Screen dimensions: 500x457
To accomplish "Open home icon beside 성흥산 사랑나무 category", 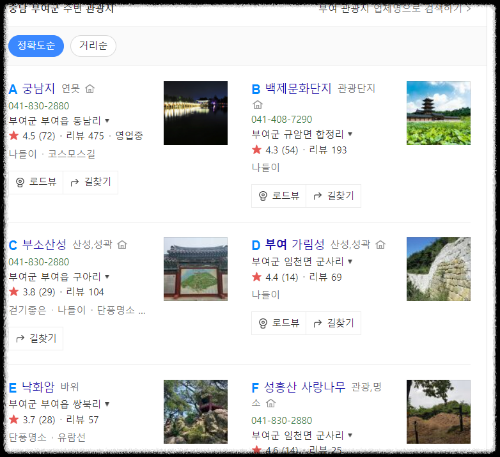I will [x=271, y=403].
